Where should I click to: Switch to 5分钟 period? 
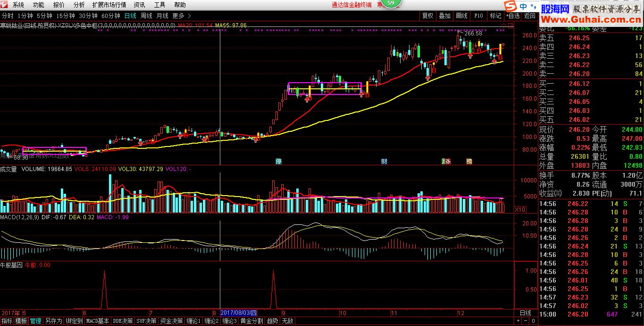point(44,16)
